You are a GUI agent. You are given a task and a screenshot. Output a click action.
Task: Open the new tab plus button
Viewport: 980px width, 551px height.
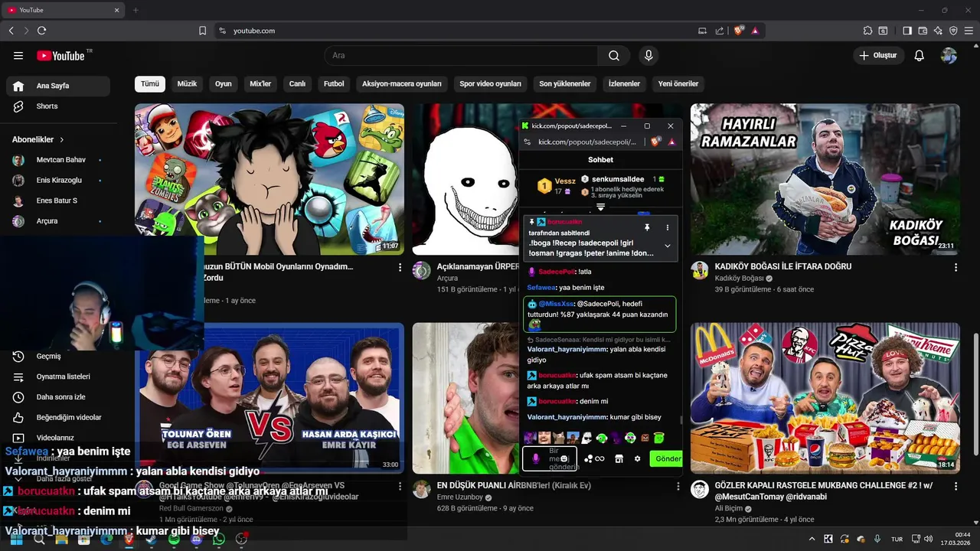136,10
